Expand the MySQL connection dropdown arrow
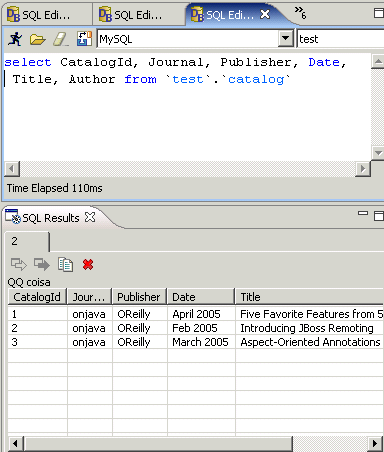Screen dimensions: 384x452 point(286,39)
